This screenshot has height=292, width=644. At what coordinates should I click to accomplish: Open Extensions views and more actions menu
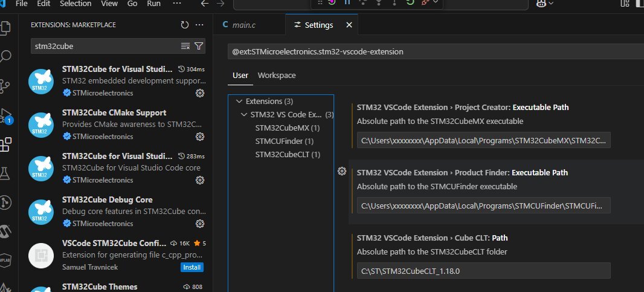(199, 25)
